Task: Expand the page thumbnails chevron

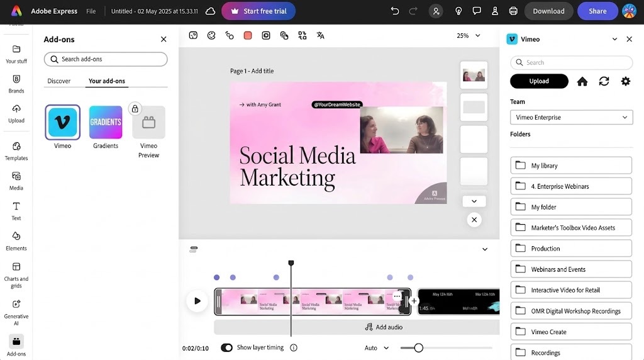Action: tap(474, 201)
